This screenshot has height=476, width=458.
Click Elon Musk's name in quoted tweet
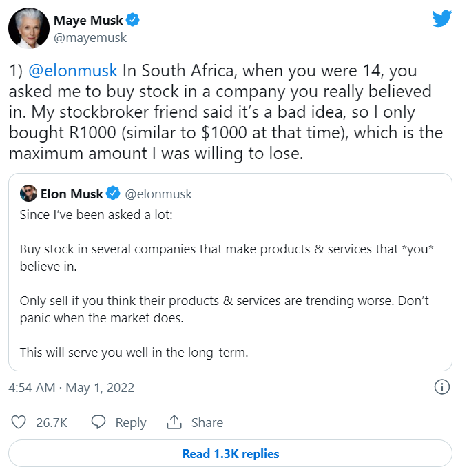71,194
